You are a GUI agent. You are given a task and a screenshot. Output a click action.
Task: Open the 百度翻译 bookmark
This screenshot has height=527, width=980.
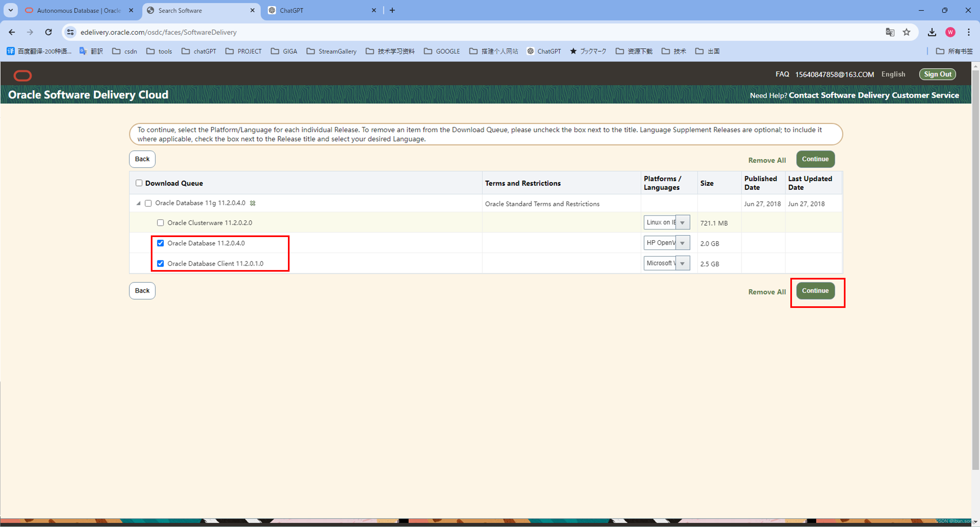click(x=39, y=51)
